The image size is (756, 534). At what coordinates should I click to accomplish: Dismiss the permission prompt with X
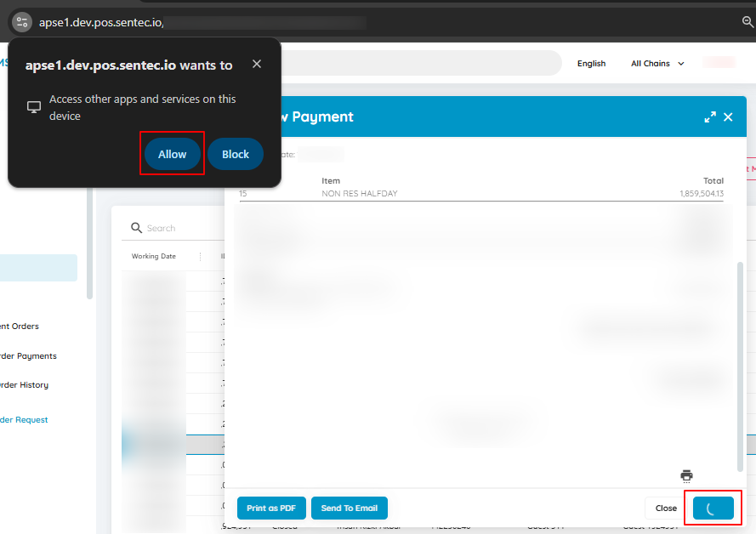click(x=257, y=64)
